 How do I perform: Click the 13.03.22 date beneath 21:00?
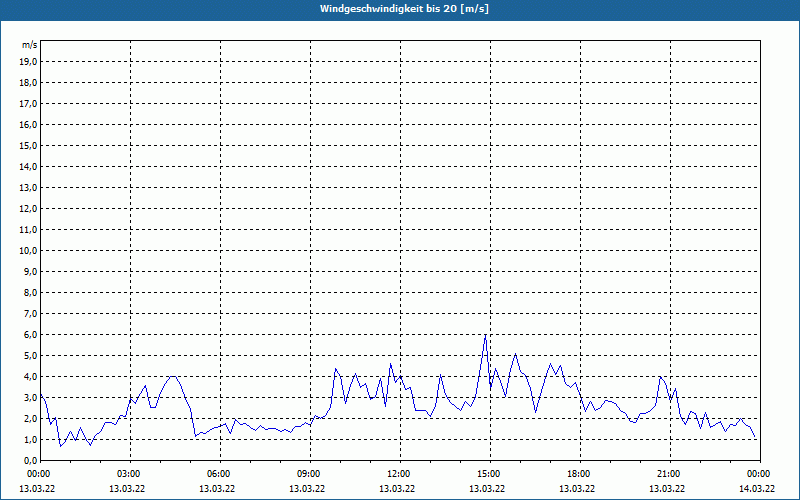[667, 489]
